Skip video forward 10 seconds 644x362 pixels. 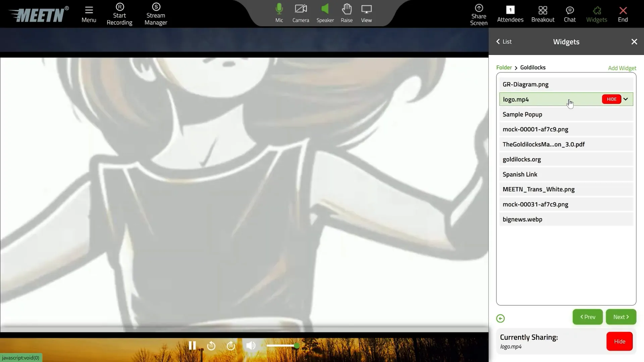pyautogui.click(x=231, y=346)
